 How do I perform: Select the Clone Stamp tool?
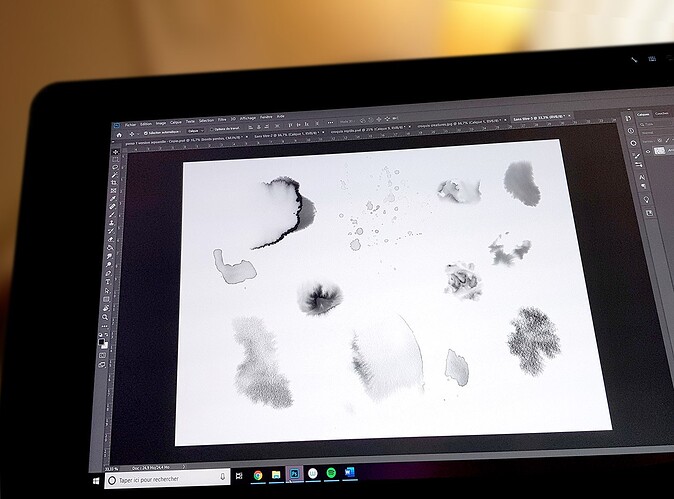pyautogui.click(x=111, y=223)
